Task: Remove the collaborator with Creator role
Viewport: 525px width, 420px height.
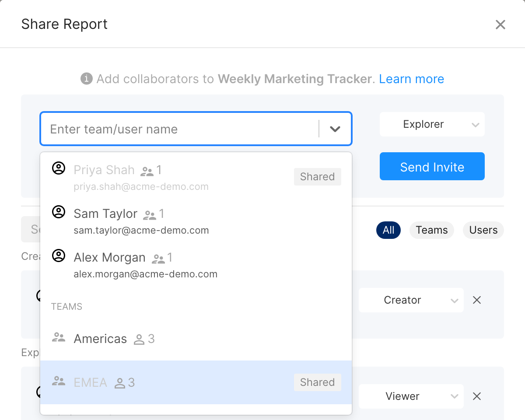Action: (x=477, y=300)
